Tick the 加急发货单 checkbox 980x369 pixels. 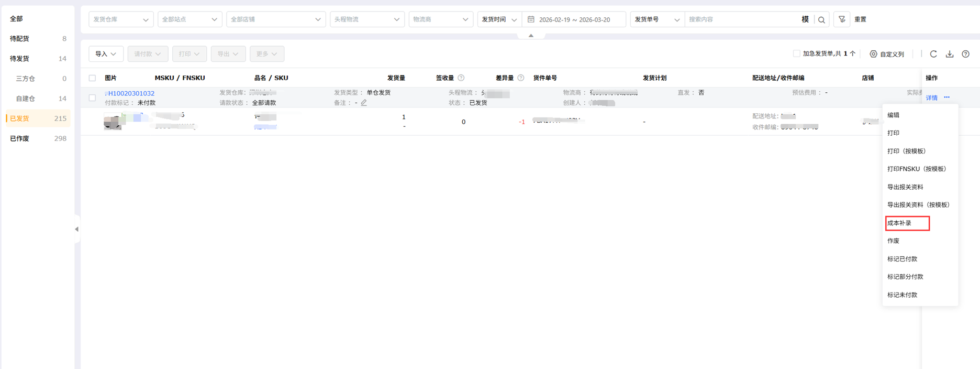(796, 53)
